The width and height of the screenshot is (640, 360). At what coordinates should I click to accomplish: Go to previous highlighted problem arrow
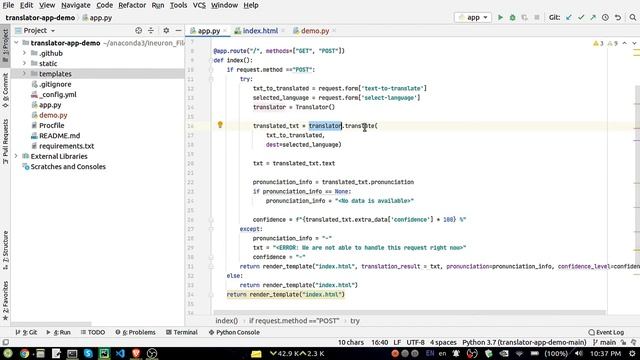point(624,43)
